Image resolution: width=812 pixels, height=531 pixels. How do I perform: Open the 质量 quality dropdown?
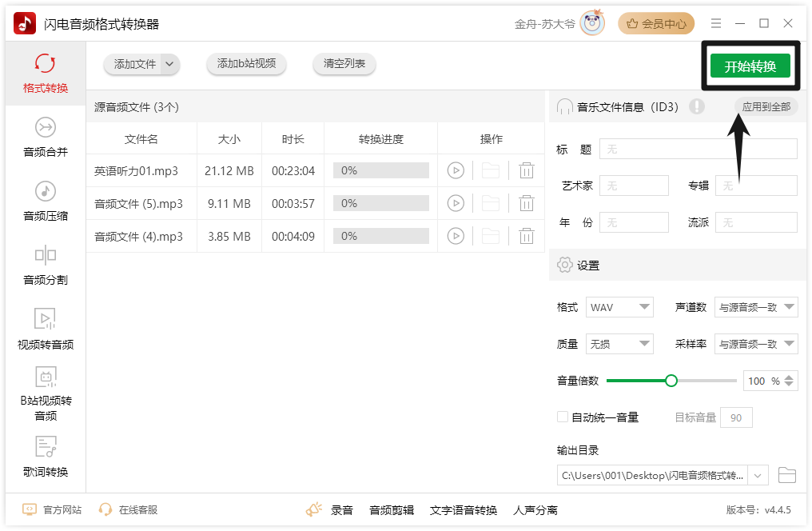[619, 344]
